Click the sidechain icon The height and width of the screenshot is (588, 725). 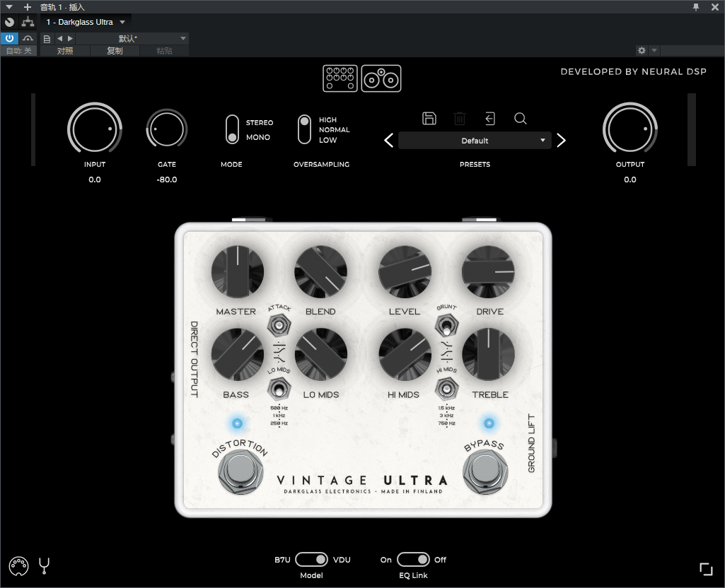tap(28, 38)
